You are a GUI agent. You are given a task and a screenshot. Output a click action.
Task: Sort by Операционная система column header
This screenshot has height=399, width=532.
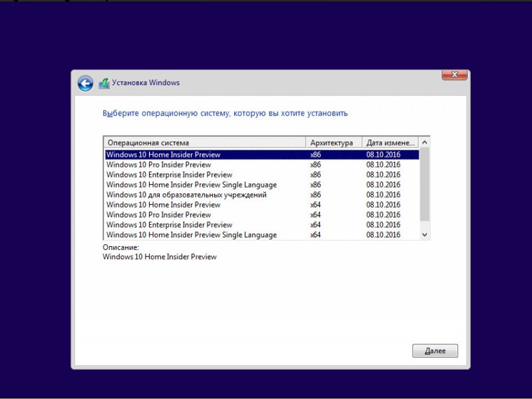coord(205,142)
